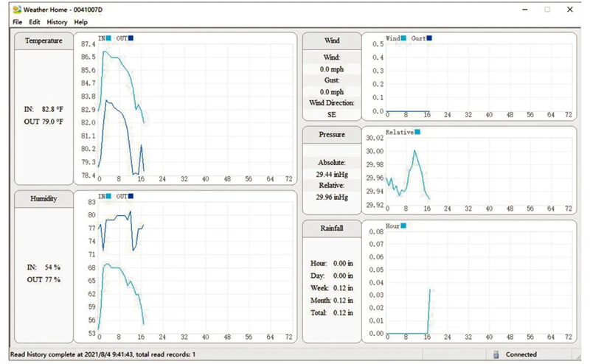Viewport: 590px width, 364px height.
Task: Click the IN legend swatch in Humidity chart
Action: pyautogui.click(x=108, y=196)
